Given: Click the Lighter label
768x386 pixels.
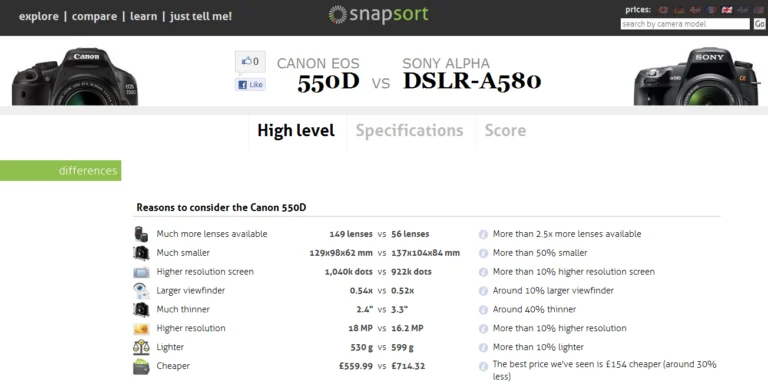Looking at the screenshot, I should 170,347.
